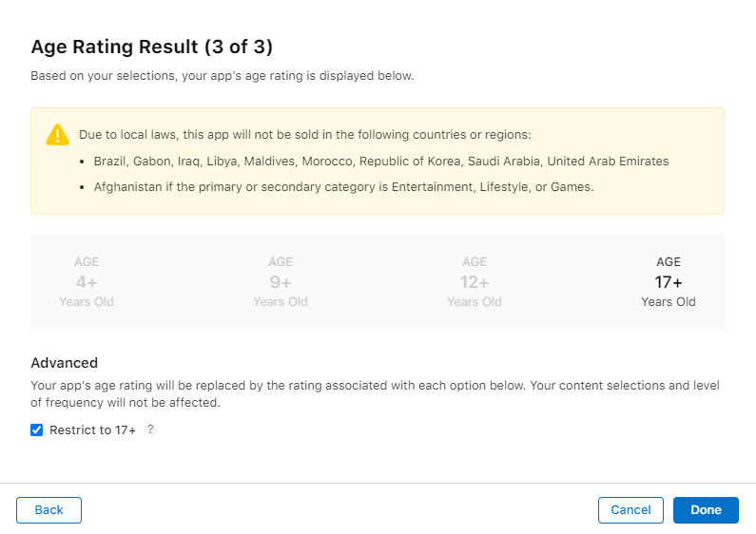Confirm the rating with Done
Image resolution: width=756 pixels, height=534 pixels.
(x=706, y=510)
